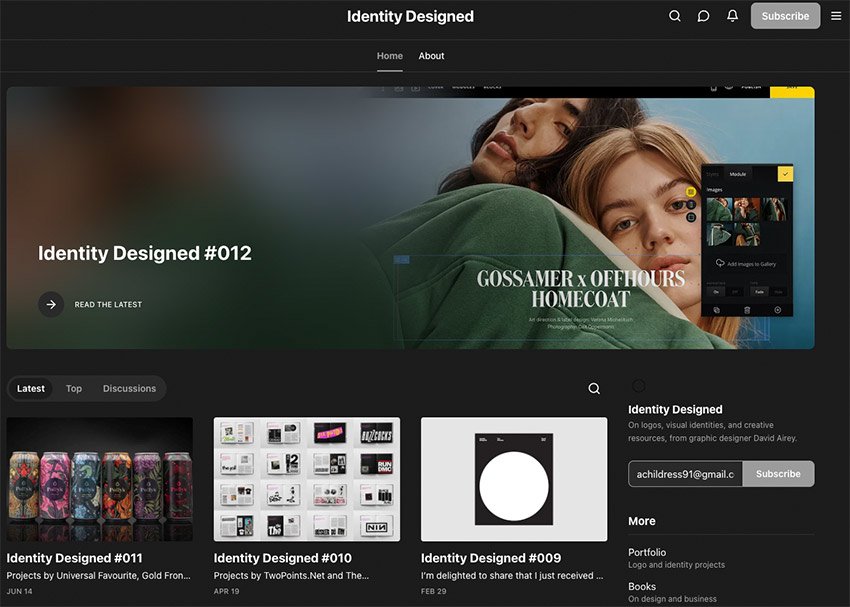Open notifications bell

click(732, 16)
